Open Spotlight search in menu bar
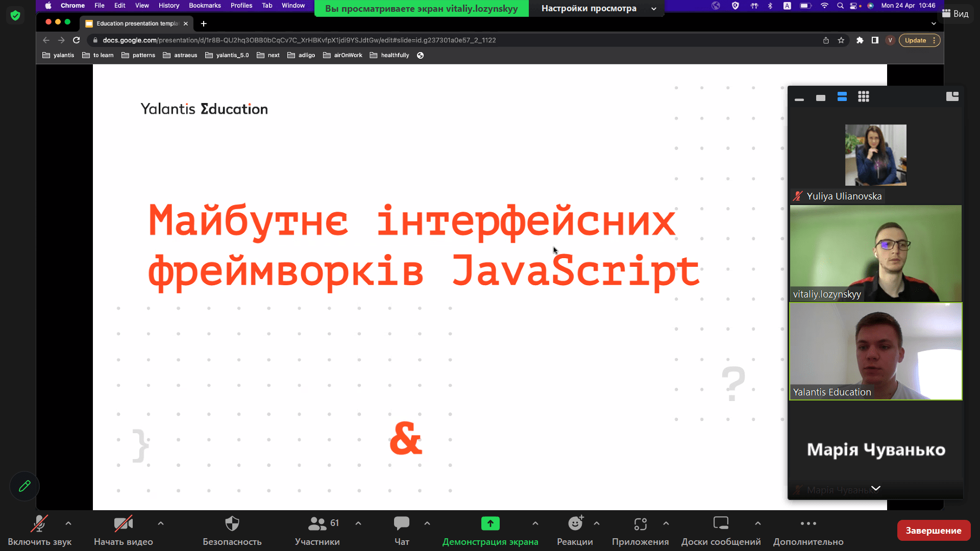This screenshot has height=551, width=980. coord(840,6)
